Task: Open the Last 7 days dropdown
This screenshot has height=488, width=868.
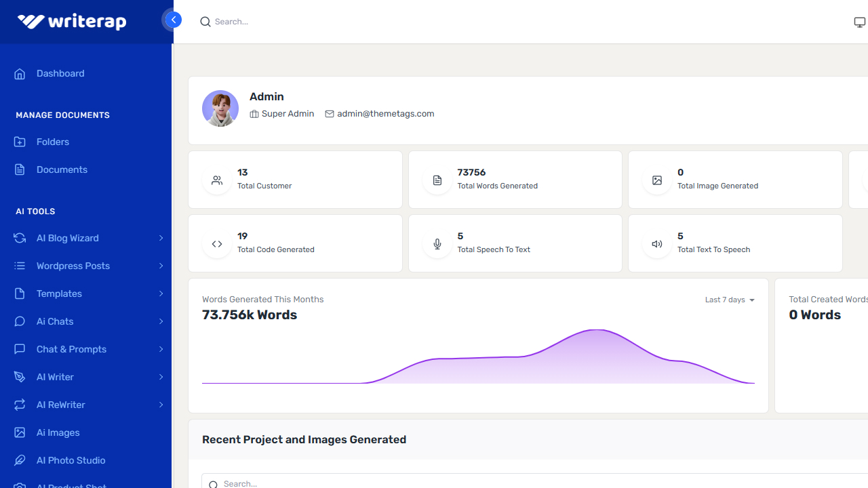Action: [x=730, y=300]
